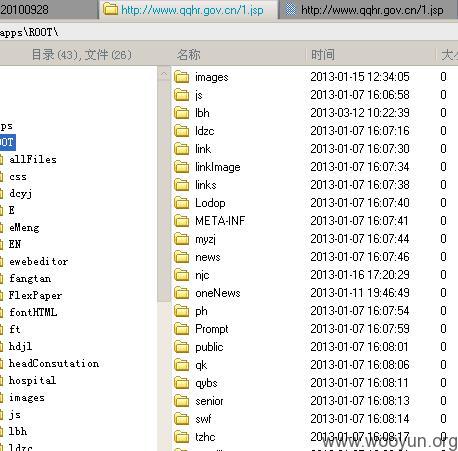The image size is (458, 451).
Task: Open the js folder icon in file list
Action: tap(182, 95)
